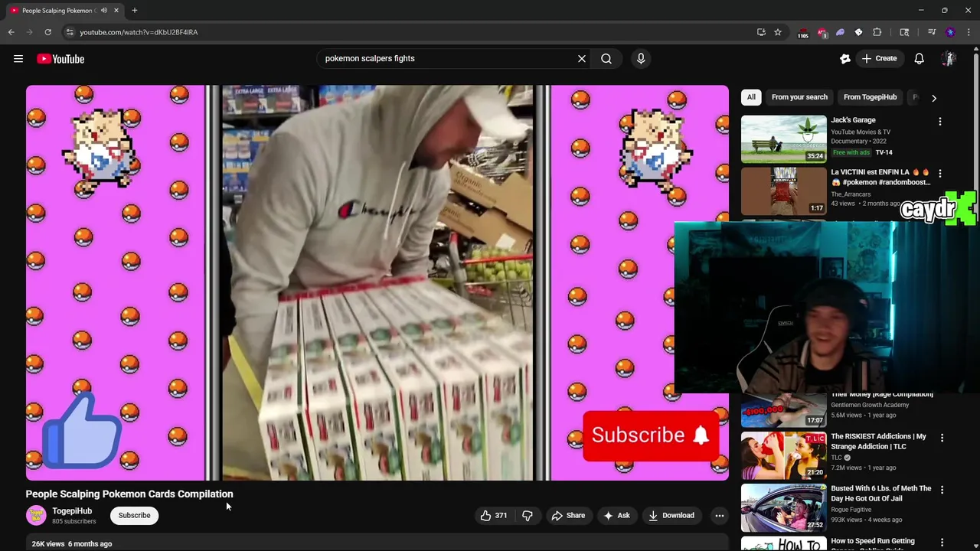Select the People Scalping Pokemon tab
Screen dimensions: 980x551
[64, 11]
